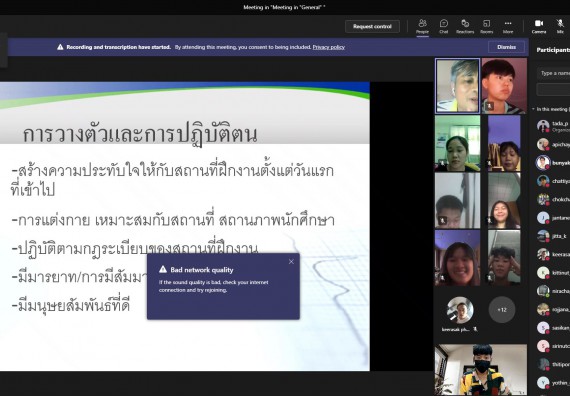Click the avatar of participant starting 'rojana'
Viewport: 570px width, 396px height.
[543, 309]
